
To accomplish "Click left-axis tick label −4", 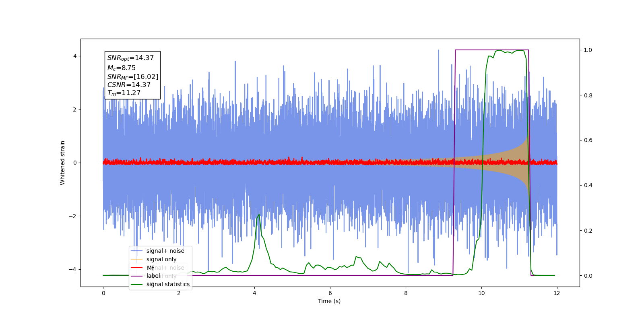I will coord(73,269).
